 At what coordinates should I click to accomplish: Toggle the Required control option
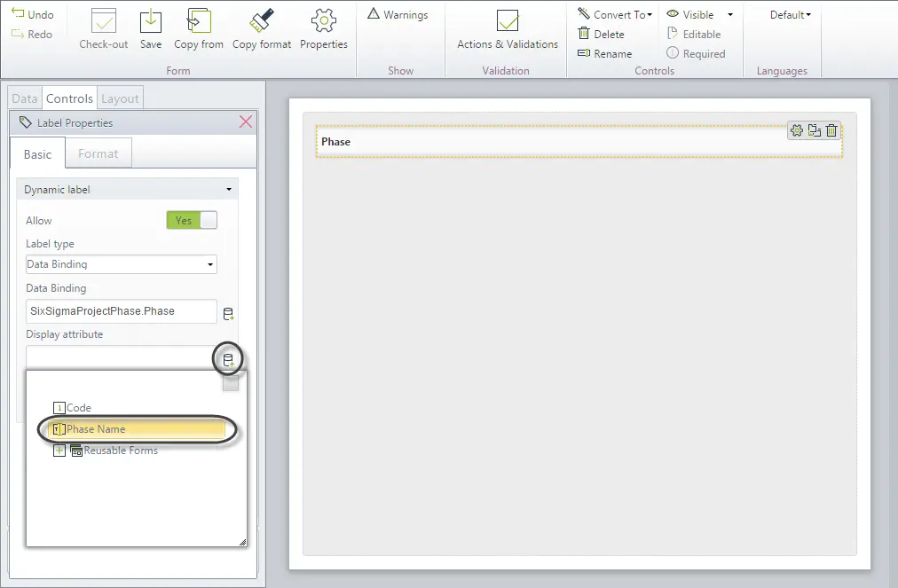point(696,54)
